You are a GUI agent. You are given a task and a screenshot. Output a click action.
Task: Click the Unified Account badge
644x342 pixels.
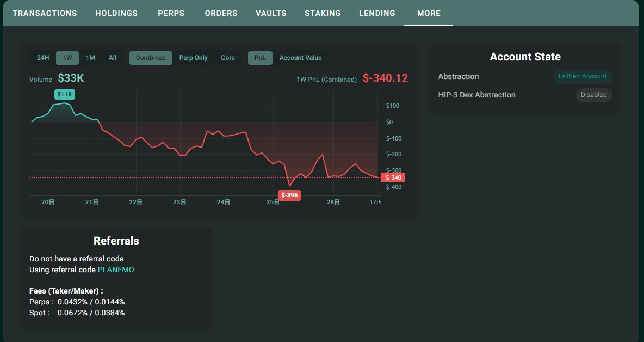point(583,76)
